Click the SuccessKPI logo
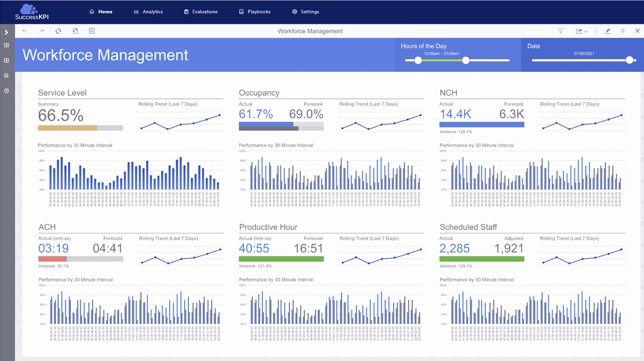 point(32,12)
